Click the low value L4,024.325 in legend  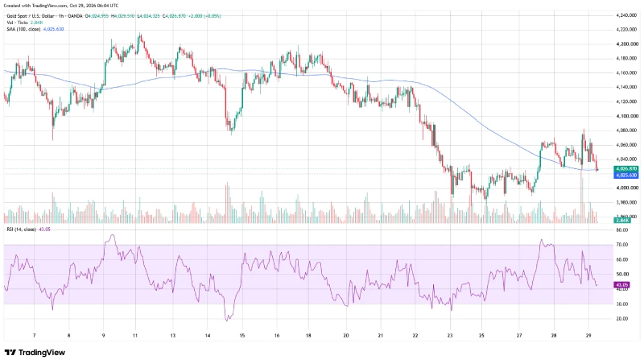coord(148,16)
